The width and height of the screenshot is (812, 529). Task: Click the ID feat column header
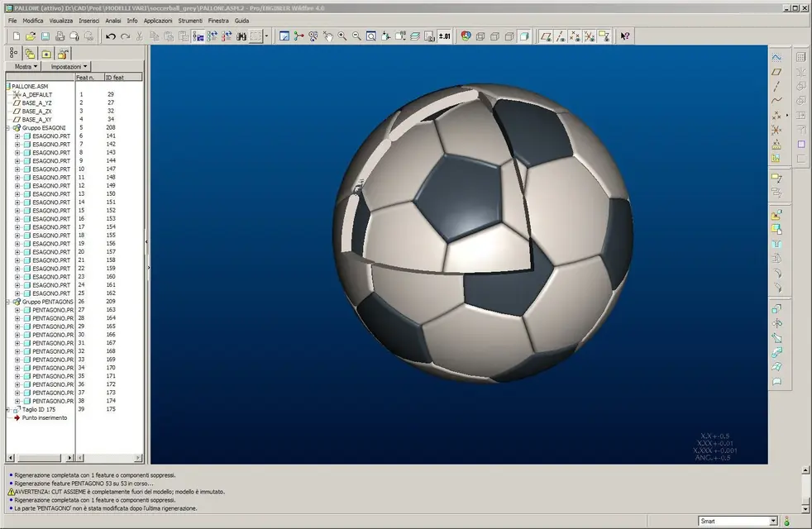click(x=122, y=78)
